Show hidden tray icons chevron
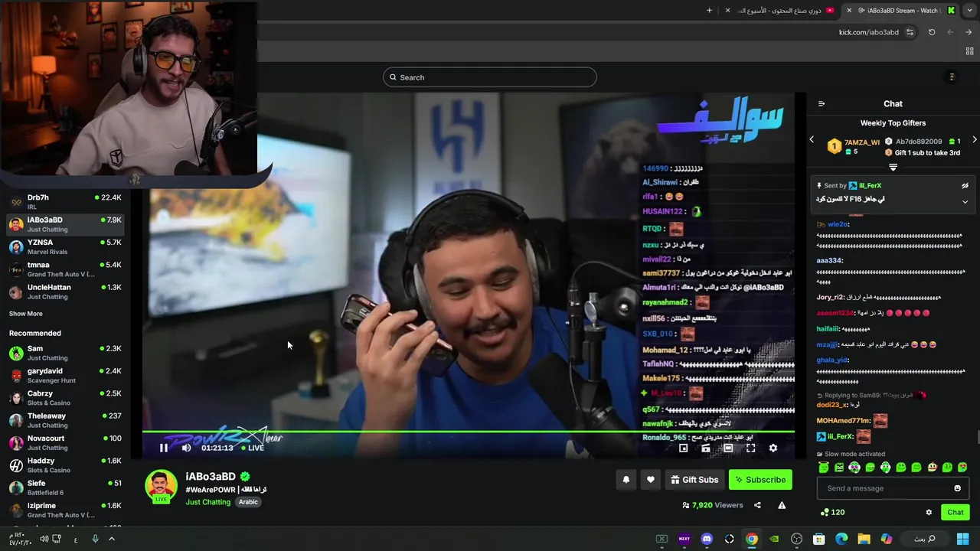This screenshot has width=980, height=551. point(111,539)
